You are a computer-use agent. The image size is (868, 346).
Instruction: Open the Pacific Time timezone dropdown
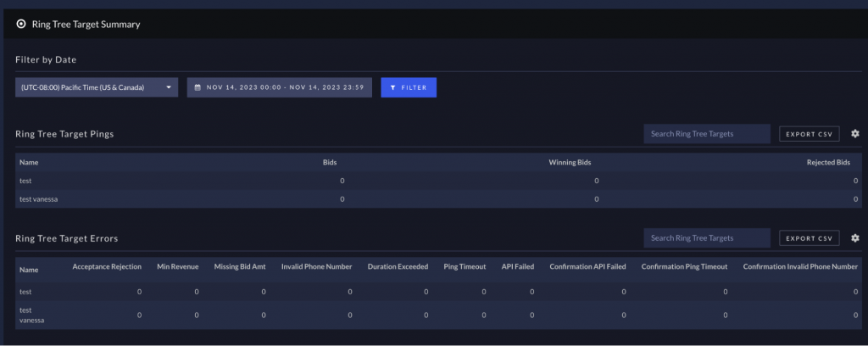(97, 87)
